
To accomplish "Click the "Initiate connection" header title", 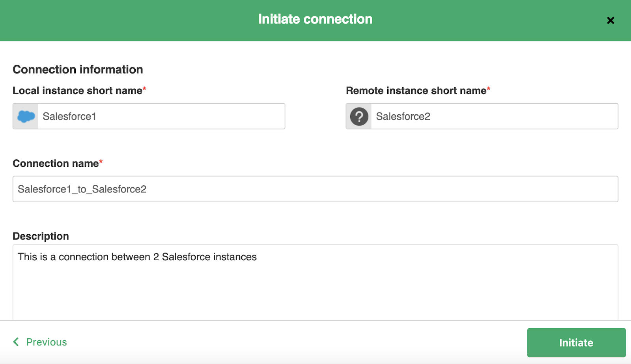I will [315, 19].
